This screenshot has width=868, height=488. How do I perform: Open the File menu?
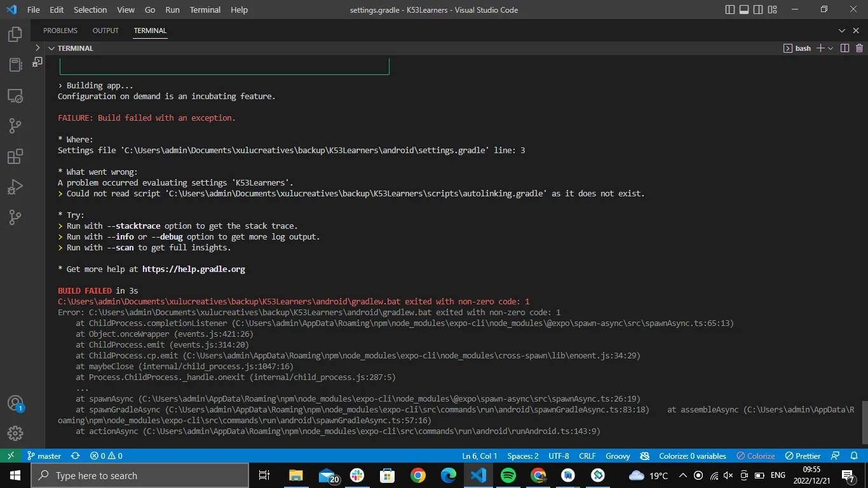point(34,10)
